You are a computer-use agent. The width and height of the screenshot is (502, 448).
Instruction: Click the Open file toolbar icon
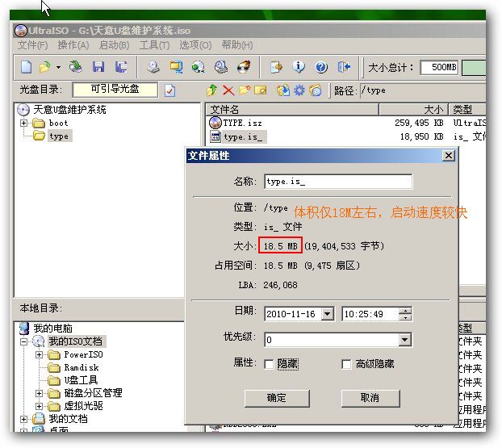(x=45, y=67)
